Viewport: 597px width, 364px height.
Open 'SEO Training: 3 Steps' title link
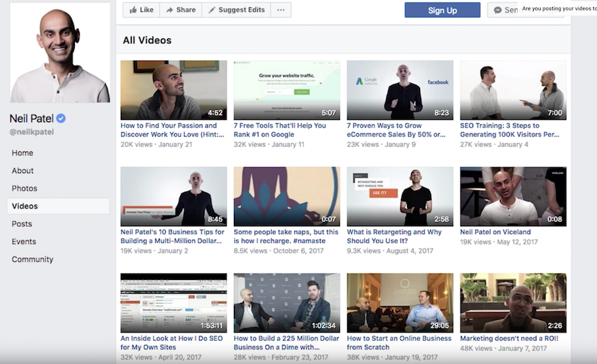pyautogui.click(x=509, y=130)
